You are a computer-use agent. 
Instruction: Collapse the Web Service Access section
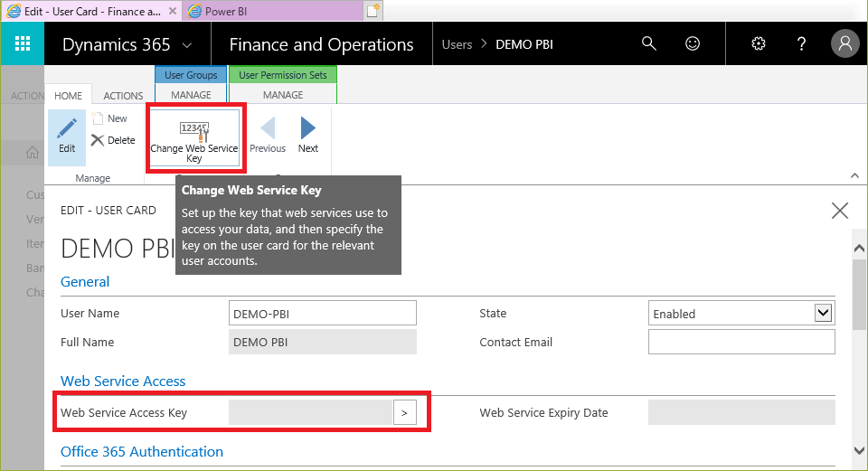(123, 382)
